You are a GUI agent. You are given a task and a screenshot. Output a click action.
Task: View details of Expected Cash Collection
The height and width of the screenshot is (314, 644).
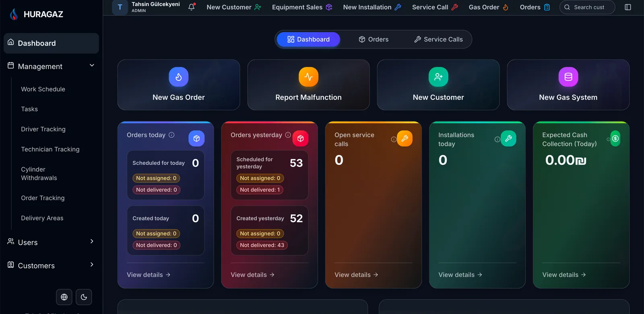(564, 275)
